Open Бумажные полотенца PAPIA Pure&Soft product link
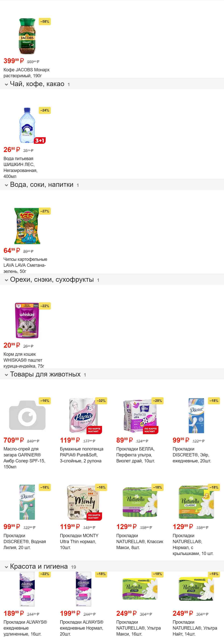 (82, 455)
